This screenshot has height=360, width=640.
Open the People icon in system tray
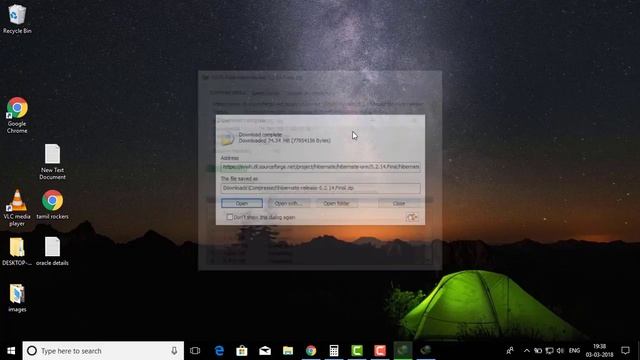[x=510, y=351]
